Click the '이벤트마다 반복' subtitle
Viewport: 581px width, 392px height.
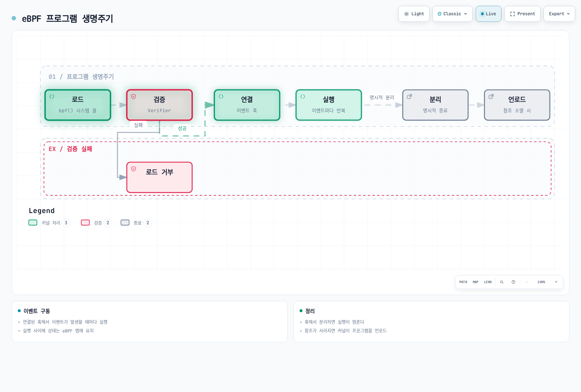click(329, 111)
